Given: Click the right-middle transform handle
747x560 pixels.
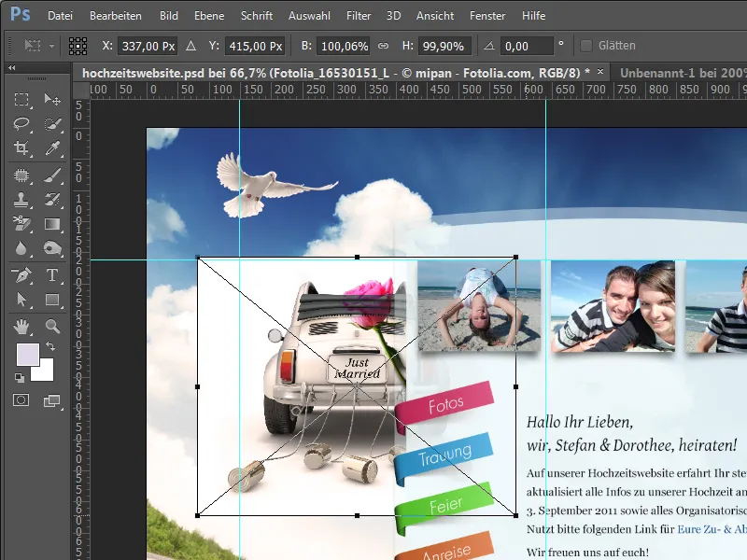Looking at the screenshot, I should [516, 386].
